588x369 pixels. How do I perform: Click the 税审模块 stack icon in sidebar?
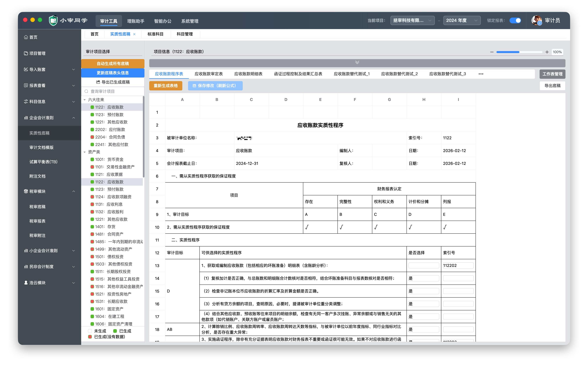pos(26,191)
